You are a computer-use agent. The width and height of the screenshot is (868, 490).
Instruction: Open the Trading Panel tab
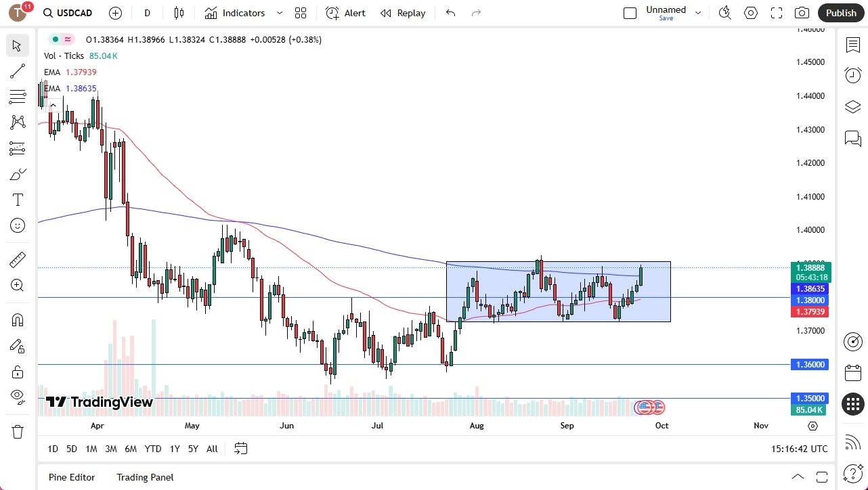145,477
